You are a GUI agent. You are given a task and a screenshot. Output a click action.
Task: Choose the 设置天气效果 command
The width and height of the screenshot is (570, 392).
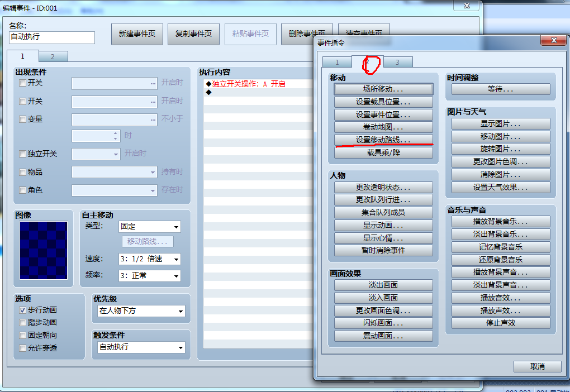(x=501, y=188)
